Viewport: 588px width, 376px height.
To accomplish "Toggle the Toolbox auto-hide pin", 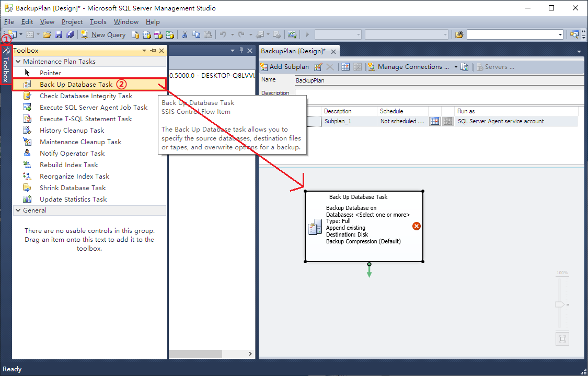I will [153, 51].
